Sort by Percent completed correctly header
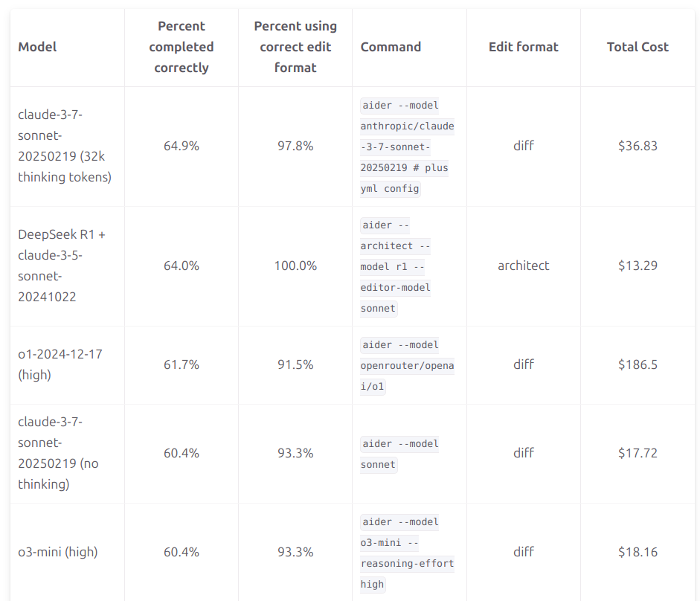This screenshot has height=601, width=700. [x=181, y=47]
